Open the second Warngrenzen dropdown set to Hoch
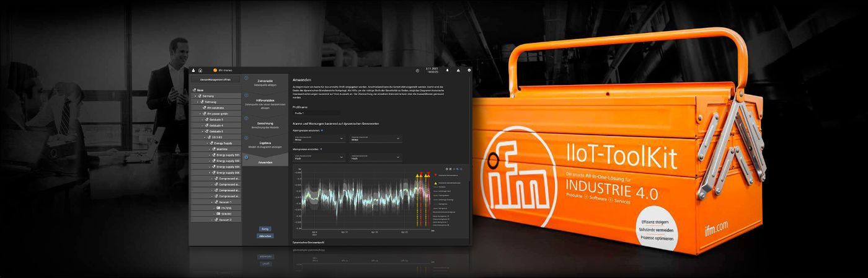The image size is (868, 278). [x=376, y=158]
